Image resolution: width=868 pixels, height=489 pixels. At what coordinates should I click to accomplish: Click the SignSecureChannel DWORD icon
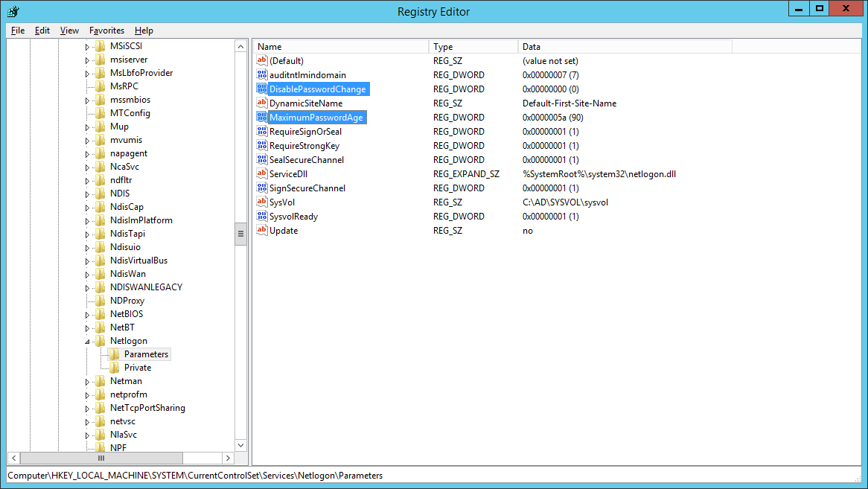(262, 188)
